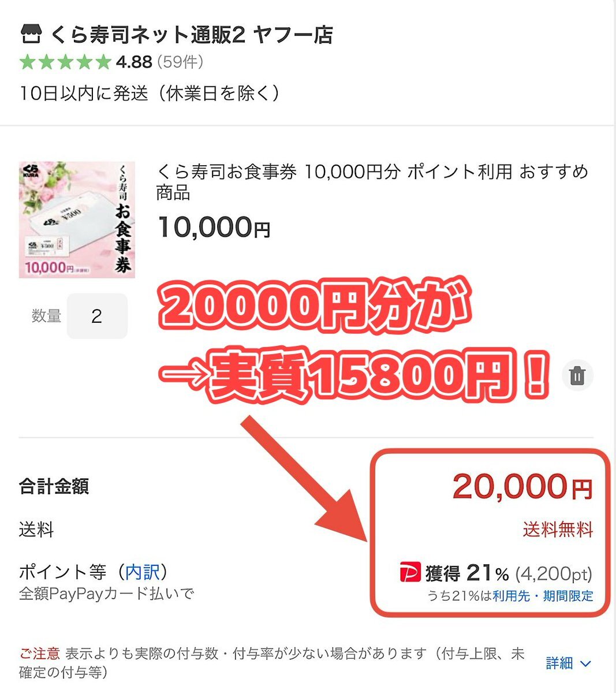
Task: Delete item with the trash can icon
Action: click(577, 375)
